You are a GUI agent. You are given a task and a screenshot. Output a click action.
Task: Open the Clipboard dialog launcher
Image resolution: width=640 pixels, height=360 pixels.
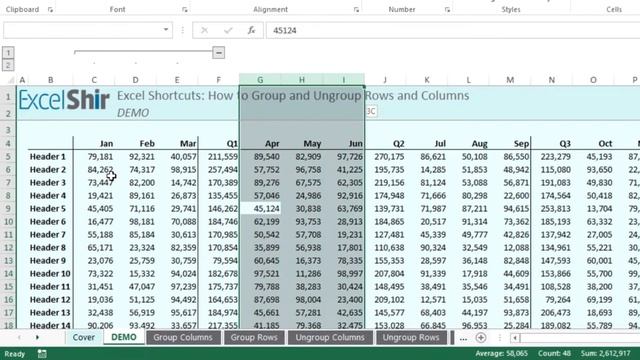tap(50, 9)
